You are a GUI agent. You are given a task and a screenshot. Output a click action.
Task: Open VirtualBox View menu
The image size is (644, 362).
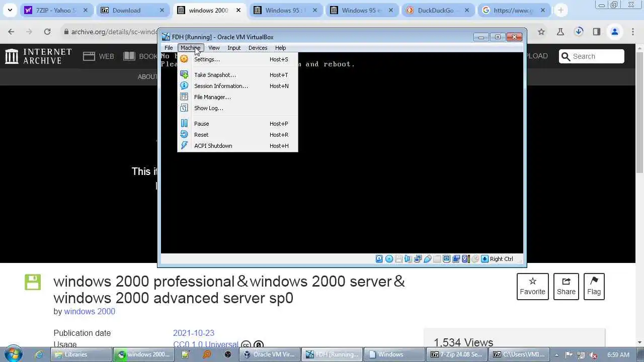point(214,48)
